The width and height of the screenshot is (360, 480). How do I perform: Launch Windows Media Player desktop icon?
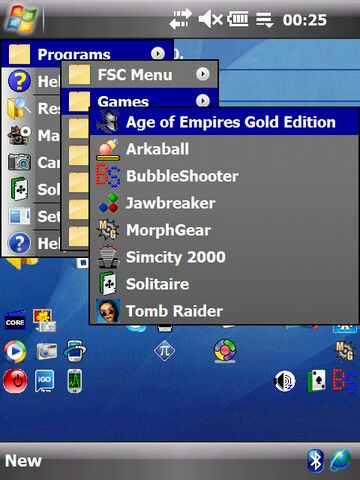click(x=15, y=351)
